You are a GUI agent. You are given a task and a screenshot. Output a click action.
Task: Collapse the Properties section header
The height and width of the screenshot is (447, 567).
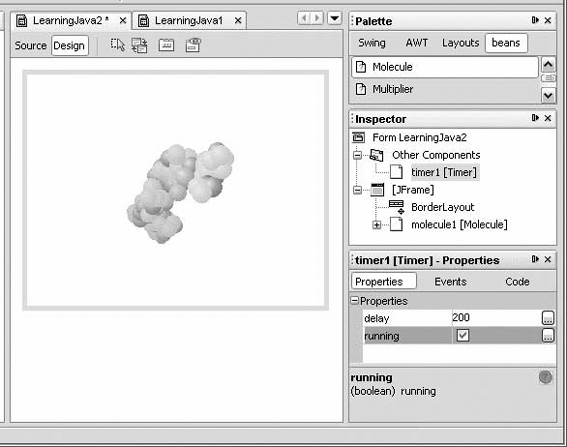(x=355, y=301)
